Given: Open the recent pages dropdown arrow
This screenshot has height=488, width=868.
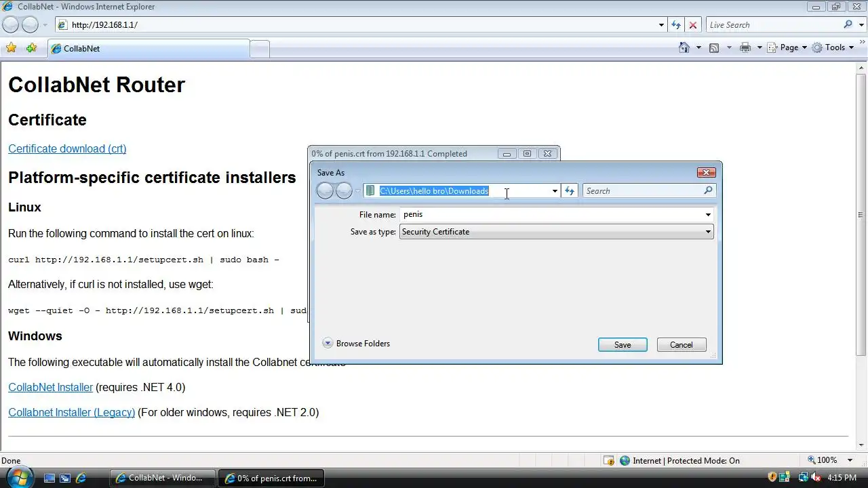Looking at the screenshot, I should tap(45, 25).
